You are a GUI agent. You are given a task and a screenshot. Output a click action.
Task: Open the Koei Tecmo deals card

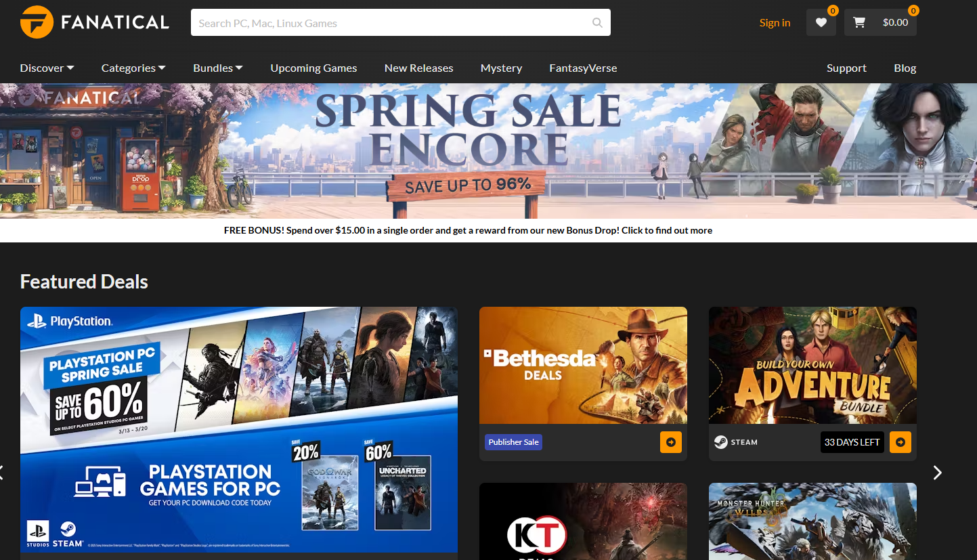tap(583, 521)
